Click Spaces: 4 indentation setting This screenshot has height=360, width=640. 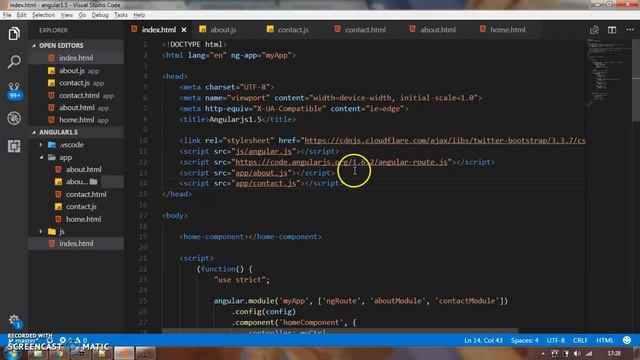point(524,340)
